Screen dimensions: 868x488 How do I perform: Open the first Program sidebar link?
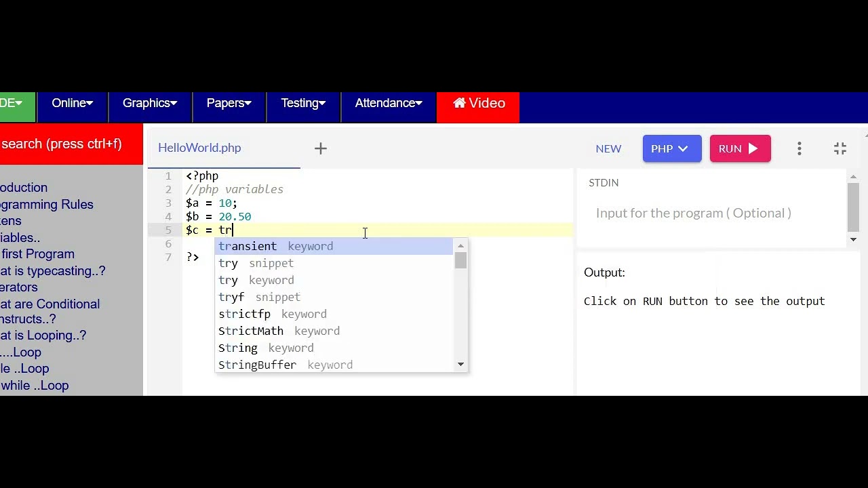point(37,254)
